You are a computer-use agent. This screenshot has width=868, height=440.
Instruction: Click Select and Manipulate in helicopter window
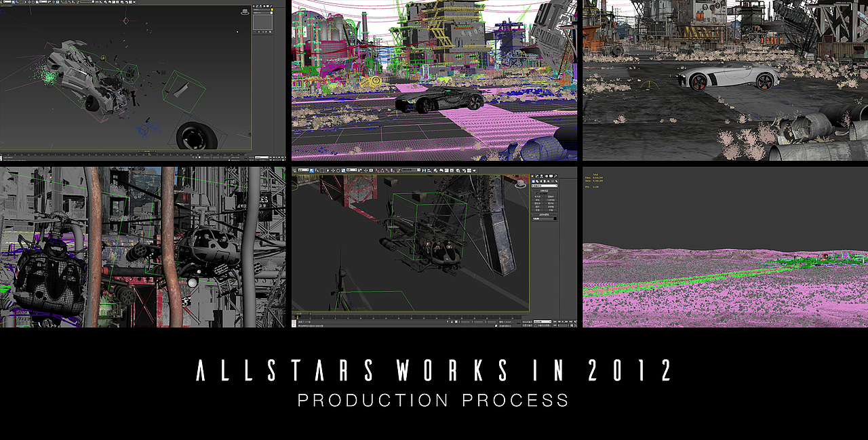pos(366,170)
